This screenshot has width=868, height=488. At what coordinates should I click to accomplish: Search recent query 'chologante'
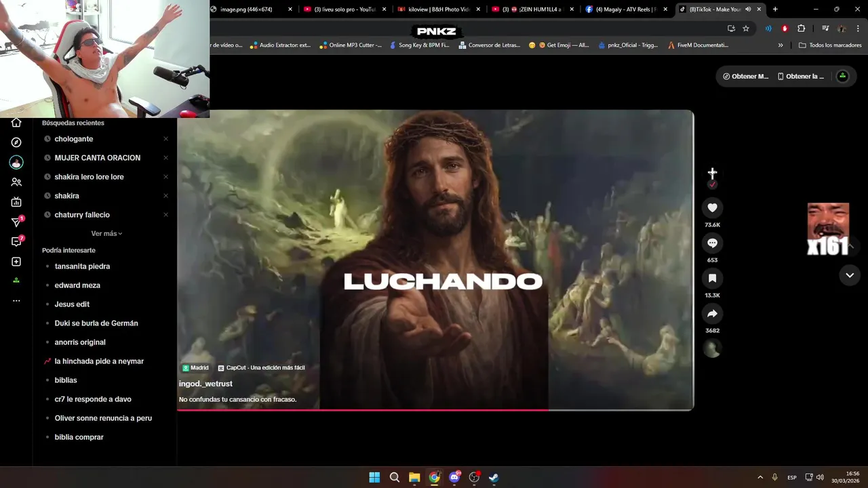pyautogui.click(x=74, y=139)
